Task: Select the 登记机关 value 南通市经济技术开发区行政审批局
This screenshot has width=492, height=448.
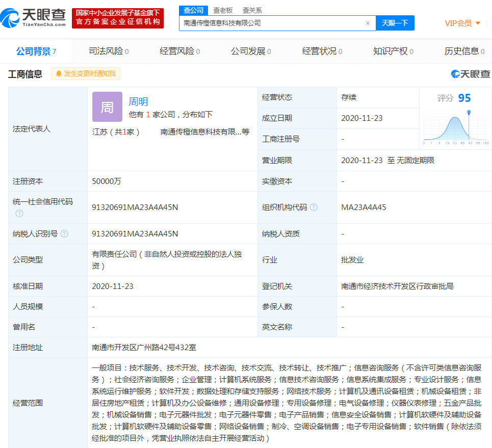Action: point(397,286)
